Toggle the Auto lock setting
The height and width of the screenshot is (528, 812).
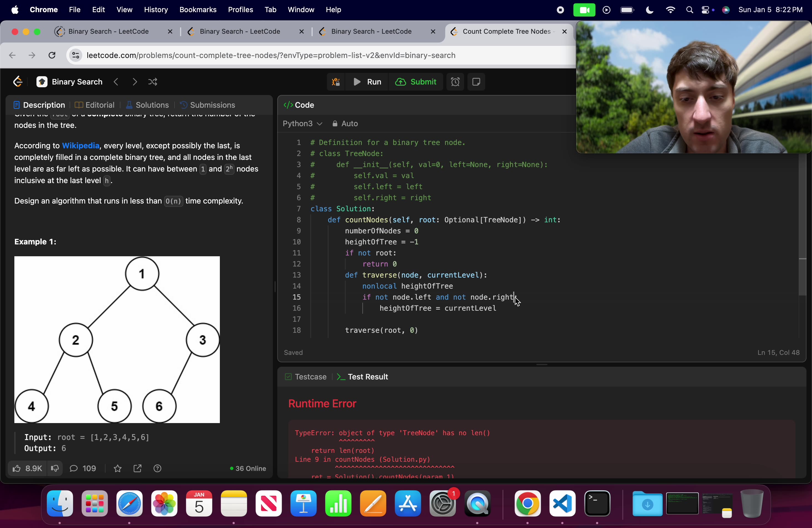tap(345, 123)
